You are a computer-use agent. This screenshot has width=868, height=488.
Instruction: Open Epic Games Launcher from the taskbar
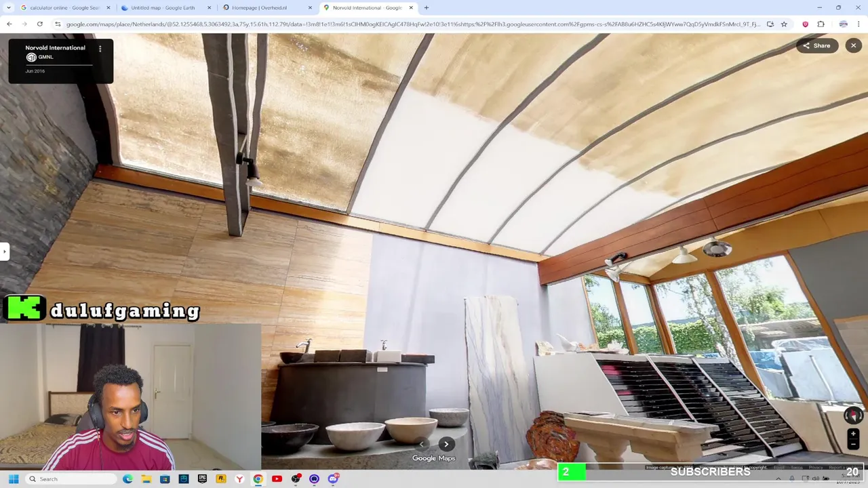tap(202, 479)
